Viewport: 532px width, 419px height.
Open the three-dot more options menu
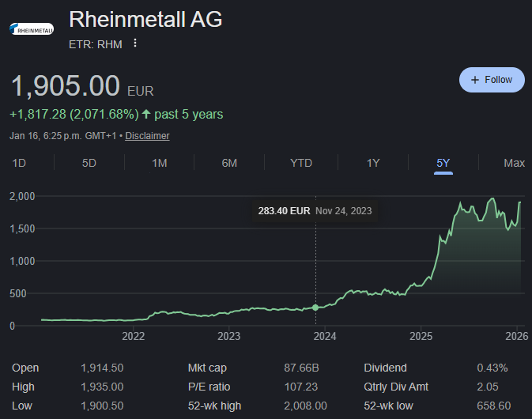coord(135,43)
